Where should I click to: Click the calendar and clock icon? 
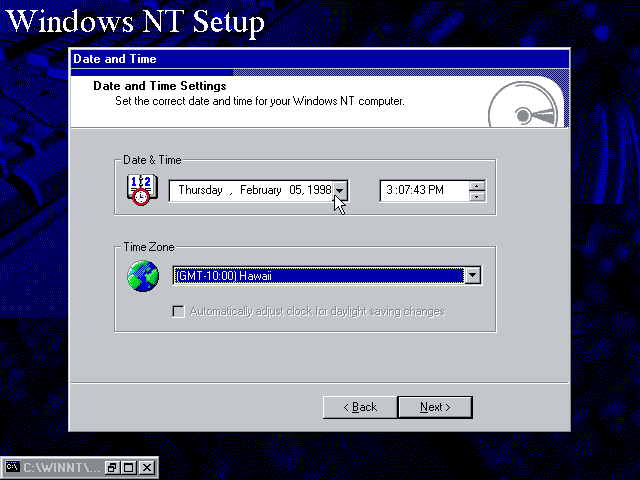142,190
